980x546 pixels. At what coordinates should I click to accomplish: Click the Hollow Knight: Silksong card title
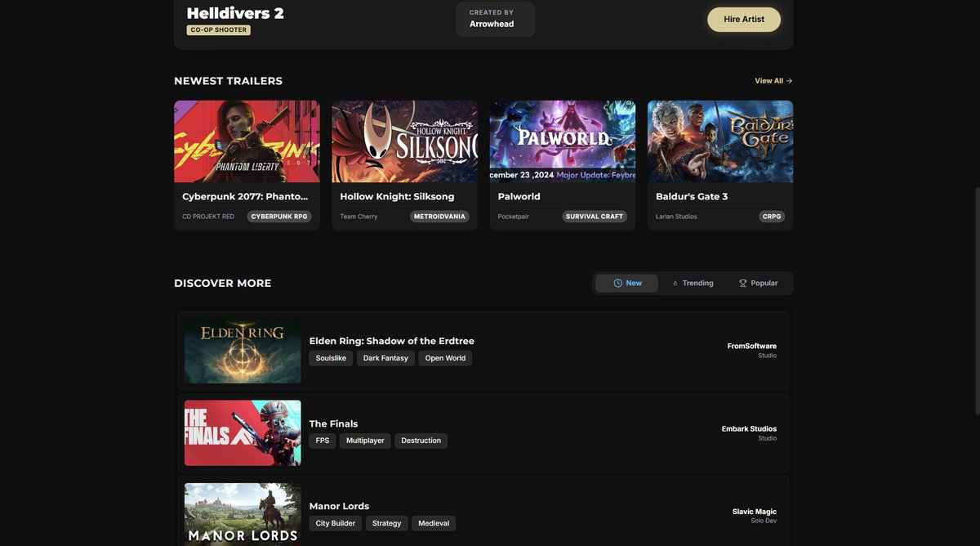tap(397, 197)
